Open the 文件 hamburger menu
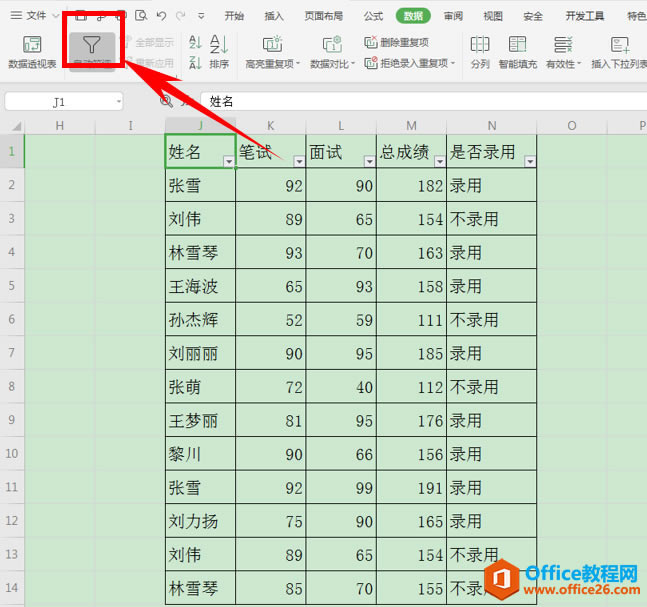The image size is (647, 607). click(28, 16)
